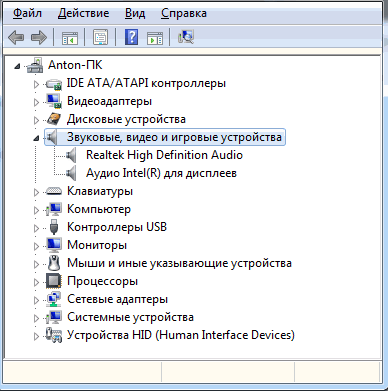Select the Процессоры label

coord(102,281)
